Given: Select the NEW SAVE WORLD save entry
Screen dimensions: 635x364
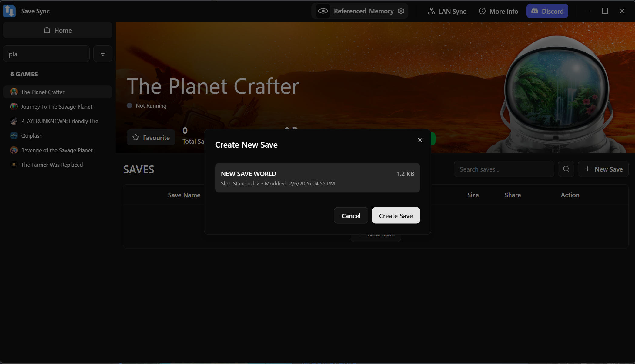Looking at the screenshot, I should [317, 178].
